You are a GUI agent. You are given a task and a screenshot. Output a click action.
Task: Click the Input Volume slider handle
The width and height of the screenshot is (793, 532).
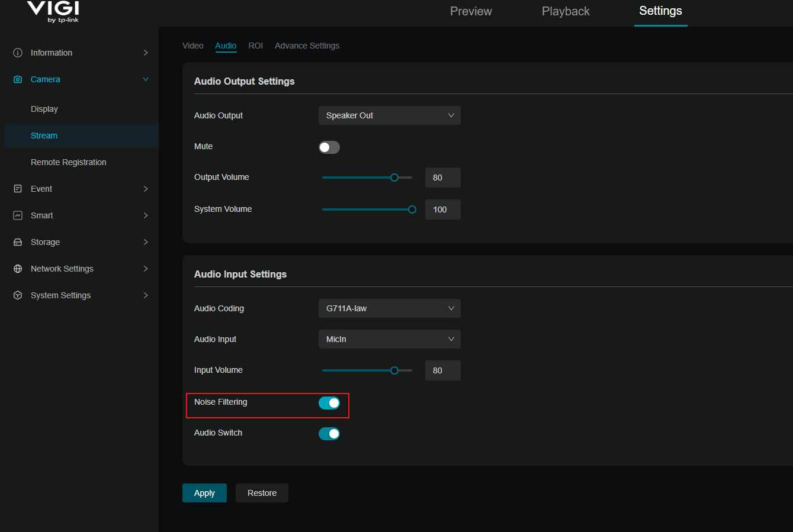tap(394, 370)
